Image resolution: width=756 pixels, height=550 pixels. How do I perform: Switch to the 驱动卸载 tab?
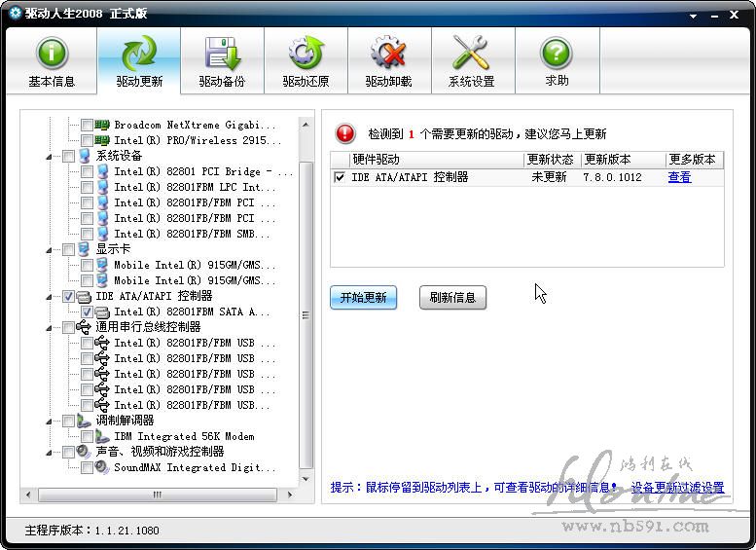[x=388, y=60]
